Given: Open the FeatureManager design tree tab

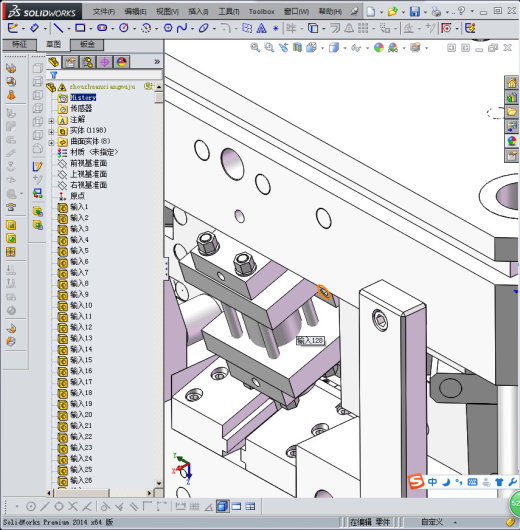Looking at the screenshot, I should [54, 62].
